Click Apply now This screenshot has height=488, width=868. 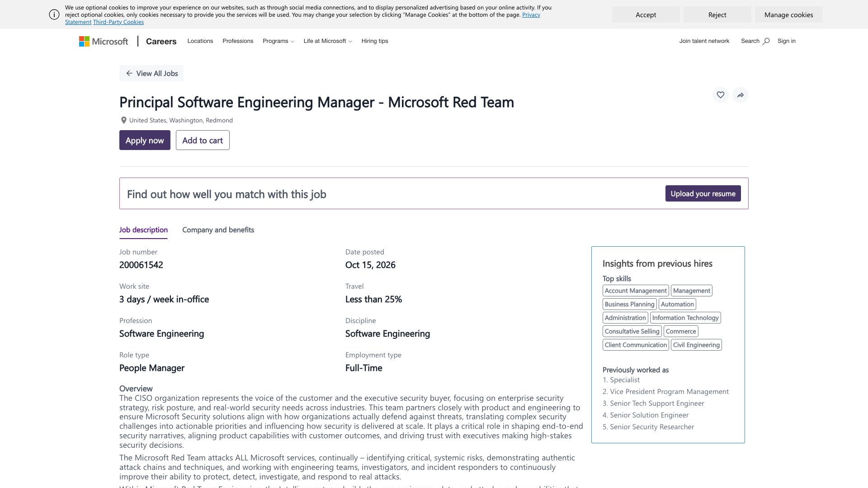pyautogui.click(x=145, y=140)
